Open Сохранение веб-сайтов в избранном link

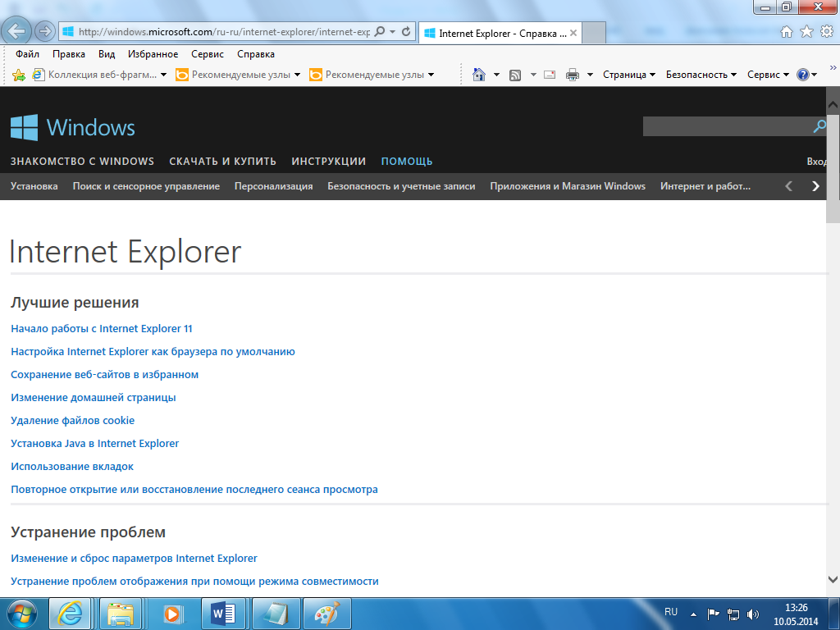point(104,374)
